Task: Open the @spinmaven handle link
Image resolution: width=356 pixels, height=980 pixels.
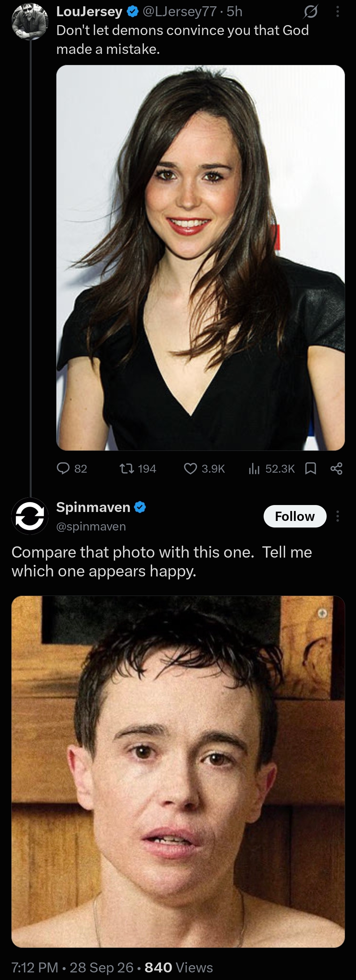Action: pos(91,526)
